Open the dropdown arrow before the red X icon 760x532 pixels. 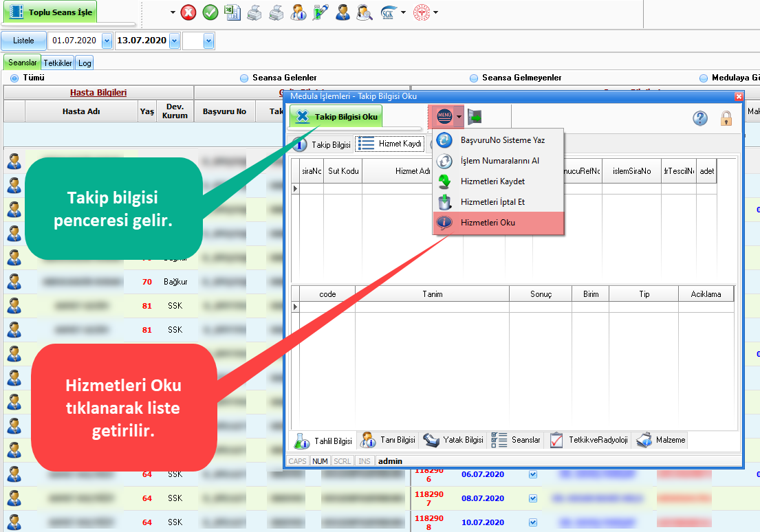(x=173, y=12)
